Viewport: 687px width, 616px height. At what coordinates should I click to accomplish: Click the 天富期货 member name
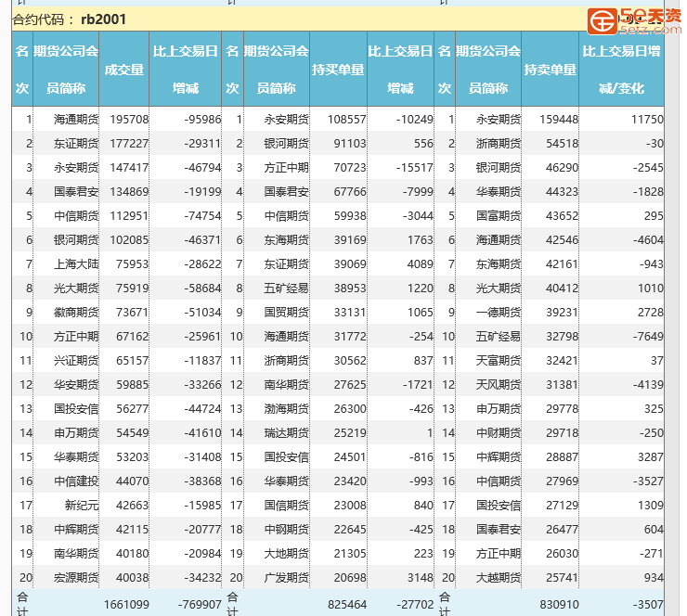click(499, 360)
